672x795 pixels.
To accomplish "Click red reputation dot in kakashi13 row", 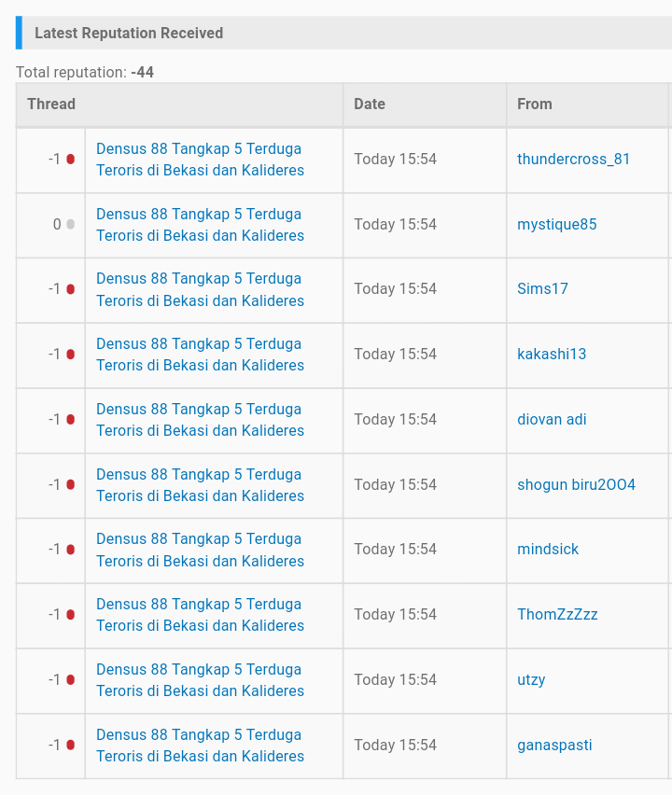I will pyautogui.click(x=70, y=355).
